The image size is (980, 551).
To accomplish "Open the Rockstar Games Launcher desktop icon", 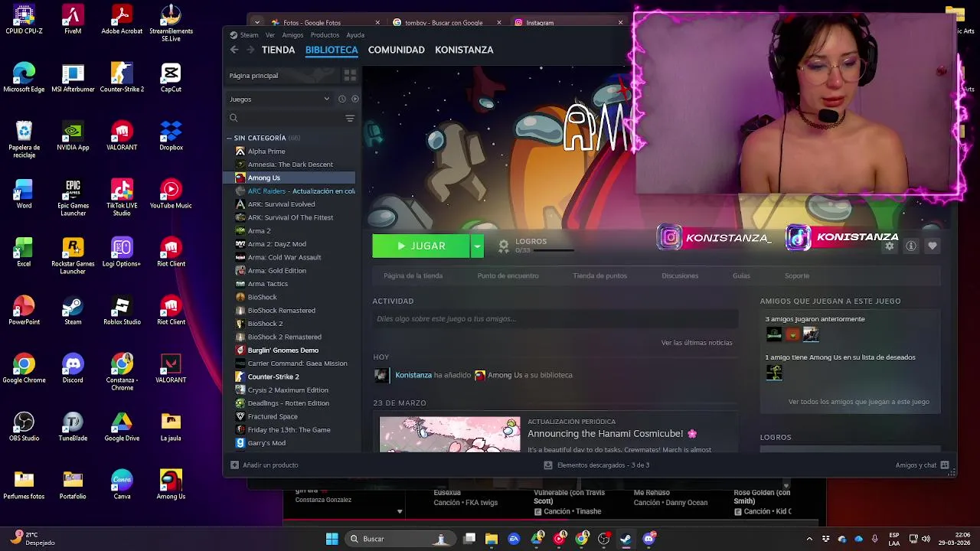I will coord(73,256).
